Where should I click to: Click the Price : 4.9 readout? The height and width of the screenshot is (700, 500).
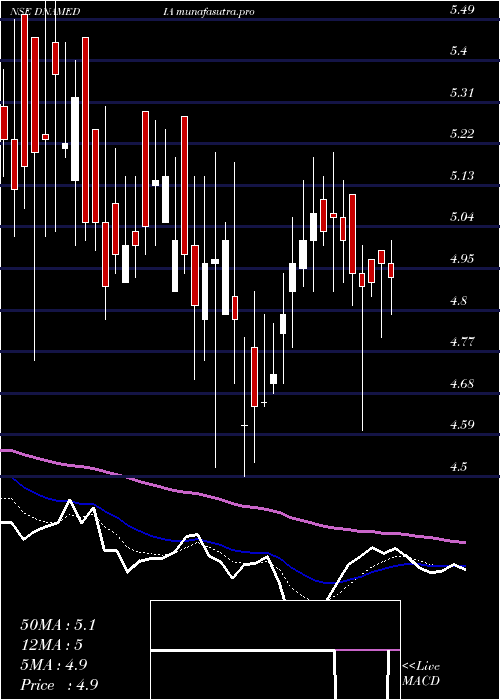59,685
